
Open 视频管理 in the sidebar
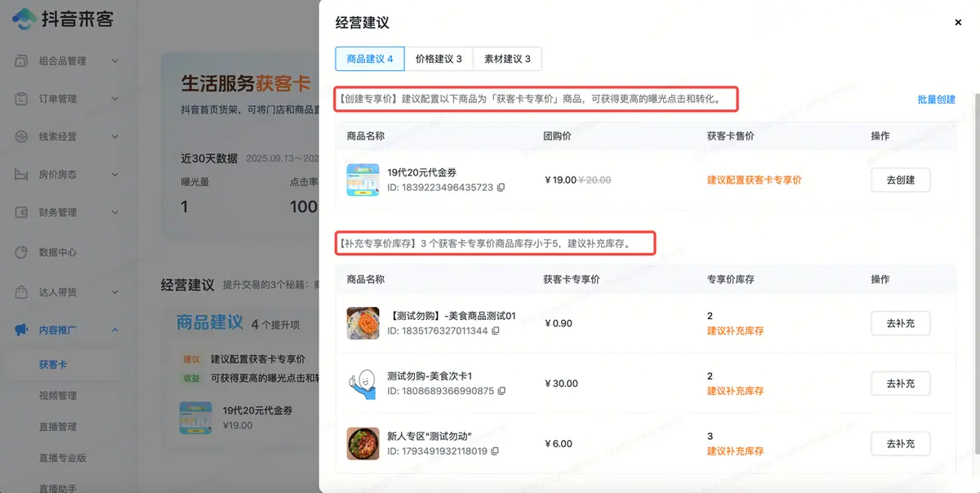(58, 396)
